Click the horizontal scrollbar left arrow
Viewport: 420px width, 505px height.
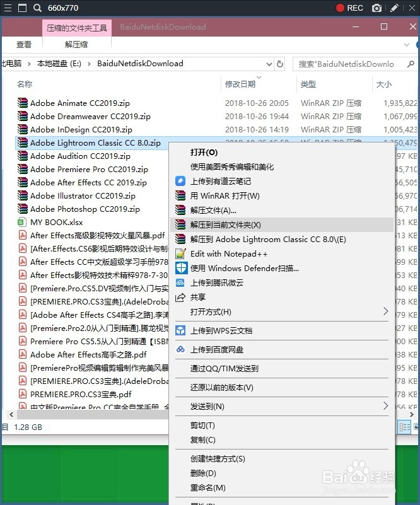[11, 414]
